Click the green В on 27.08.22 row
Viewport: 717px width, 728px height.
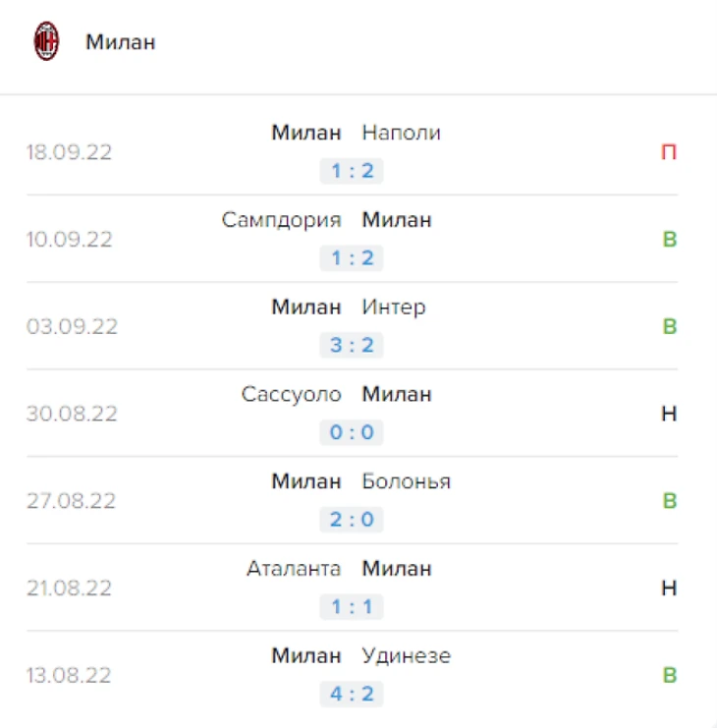click(x=669, y=501)
